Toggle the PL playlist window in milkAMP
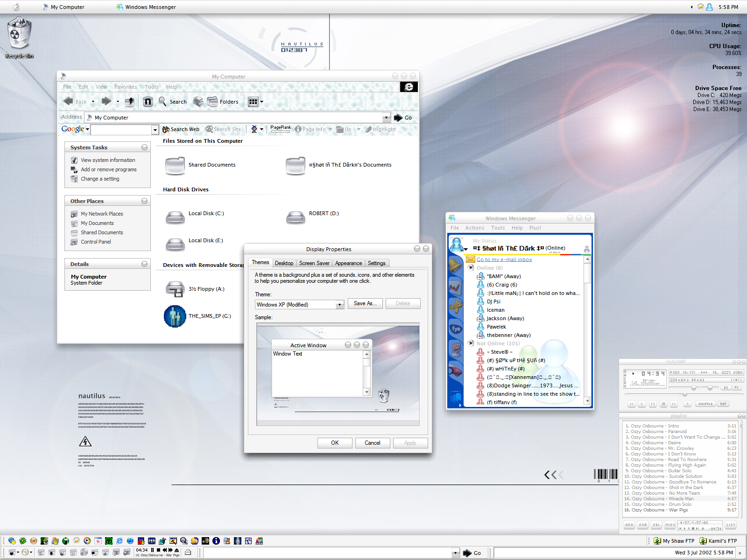This screenshot has width=747, height=560. coord(737,388)
